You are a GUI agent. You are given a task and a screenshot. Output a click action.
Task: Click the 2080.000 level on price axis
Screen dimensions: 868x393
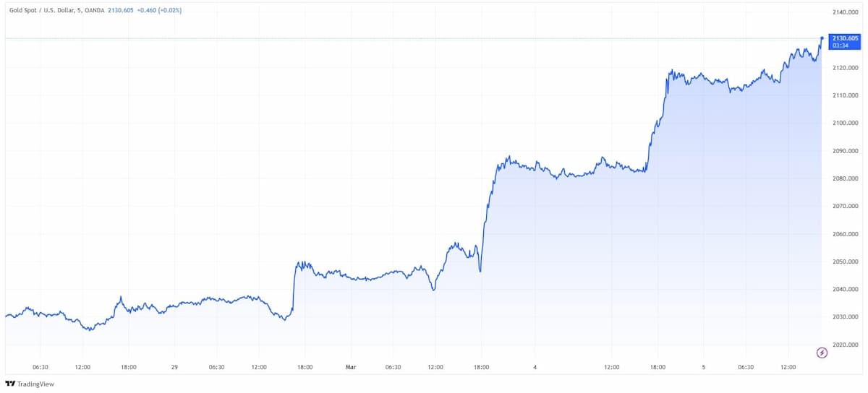[x=846, y=178]
